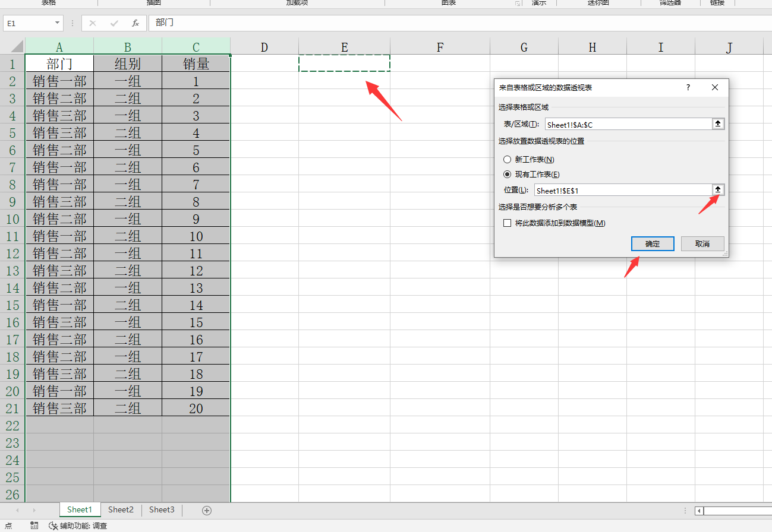This screenshot has height=532, width=772.
Task: Click the 组别 header cell B1
Action: click(128, 64)
